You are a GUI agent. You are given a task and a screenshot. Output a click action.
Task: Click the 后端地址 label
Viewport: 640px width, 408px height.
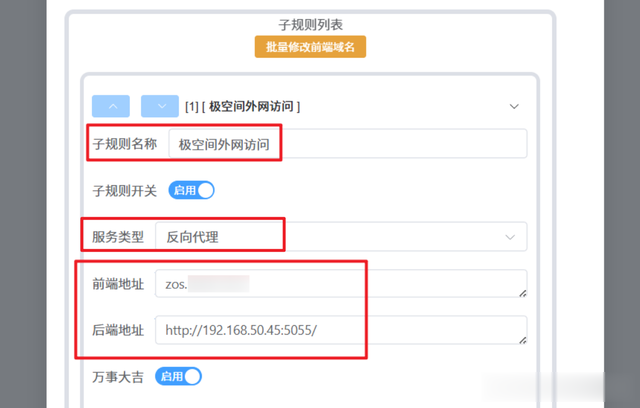(x=118, y=330)
